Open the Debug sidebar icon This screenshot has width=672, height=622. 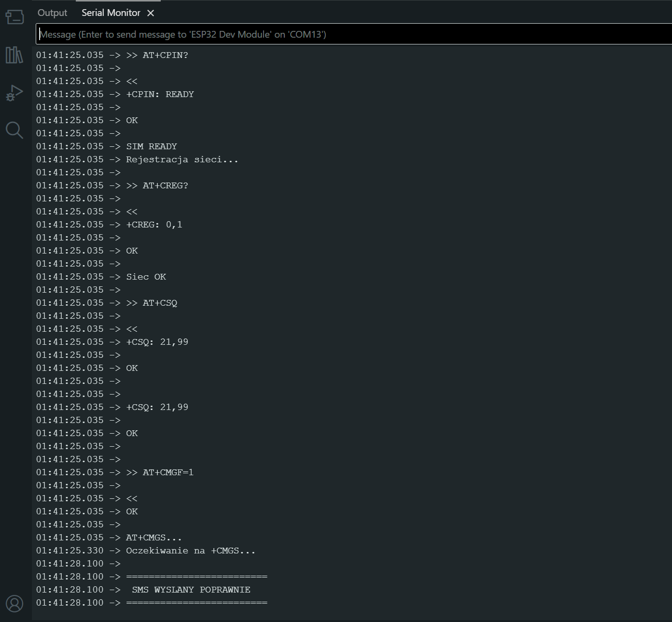14,93
